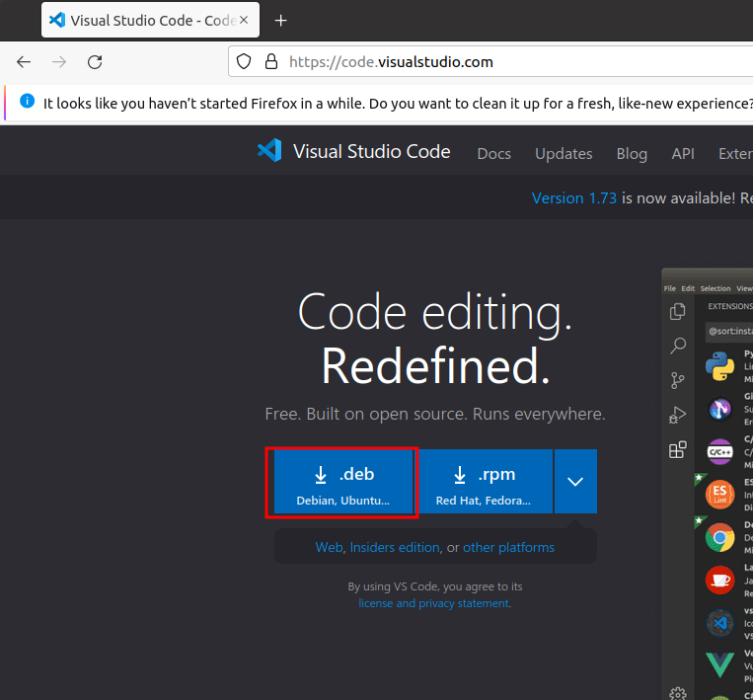753x700 pixels.
Task: Click the blue info icon in notification bar
Action: click(28, 101)
